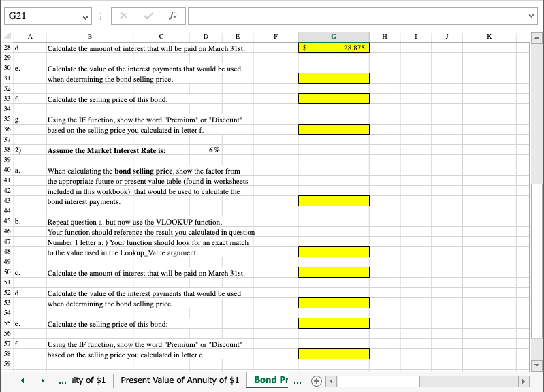Image resolution: width=544 pixels, height=392 pixels.
Task: Click 'Calculate the selling price' in row 33
Action: (x=108, y=99)
